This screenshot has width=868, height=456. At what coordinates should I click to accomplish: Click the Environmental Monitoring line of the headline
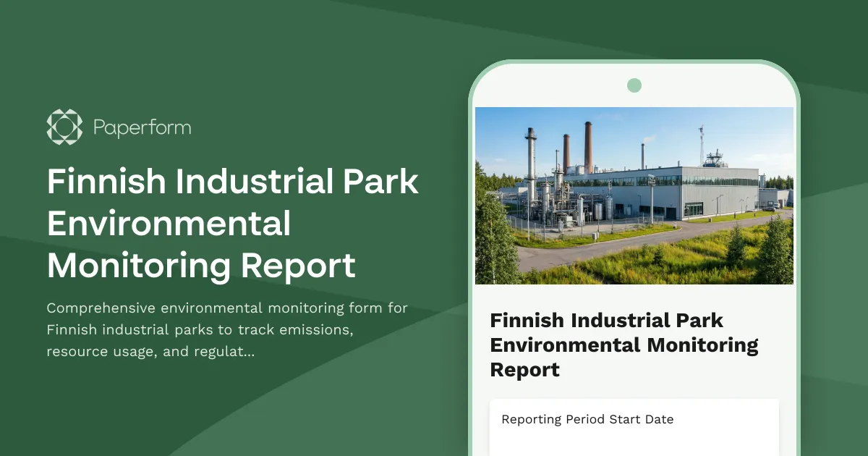pyautogui.click(x=169, y=224)
